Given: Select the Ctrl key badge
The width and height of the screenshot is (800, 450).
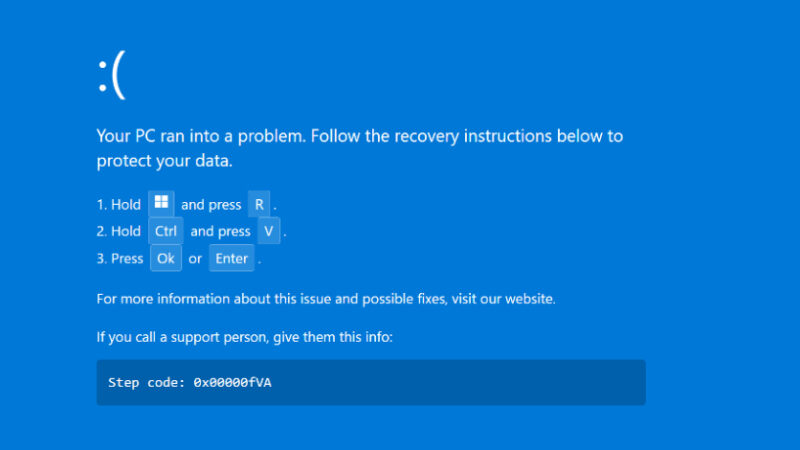Looking at the screenshot, I should tap(166, 231).
